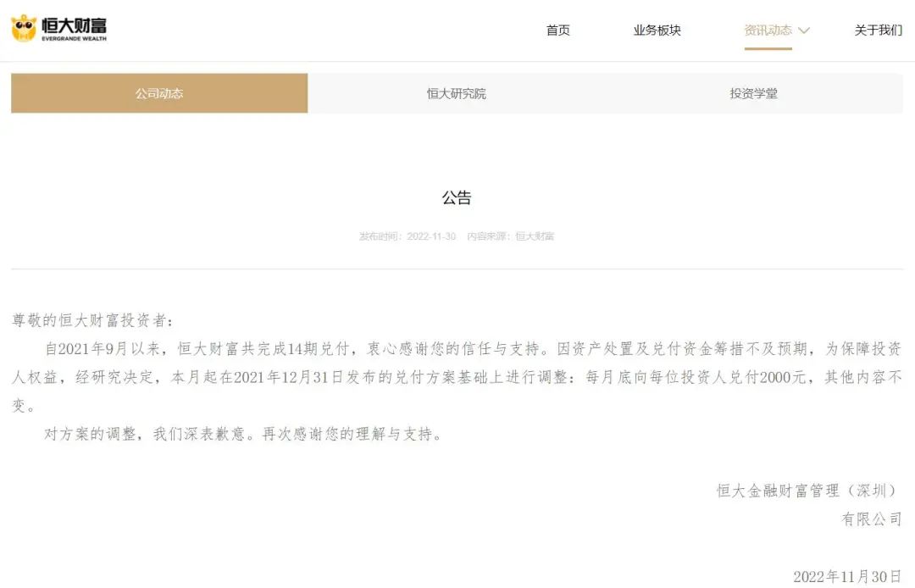
Task: Click the 内容来源：恒大财富 text
Action: click(511, 236)
